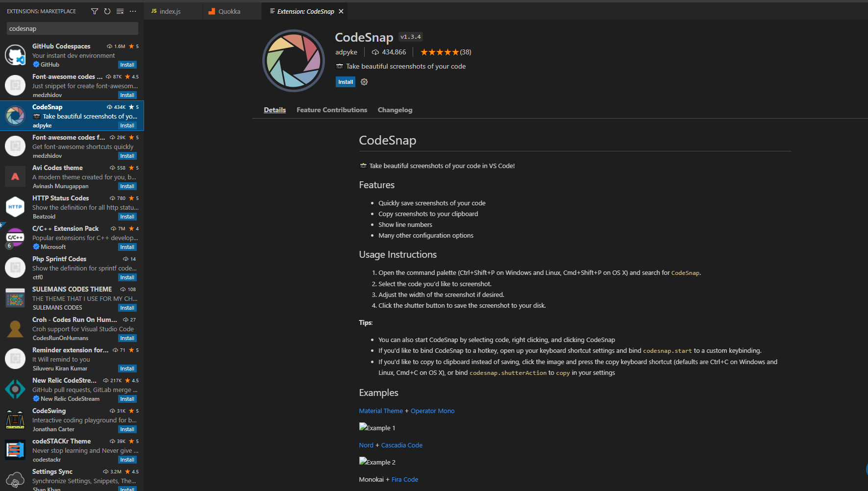Click the codesnap search input field

(72, 28)
